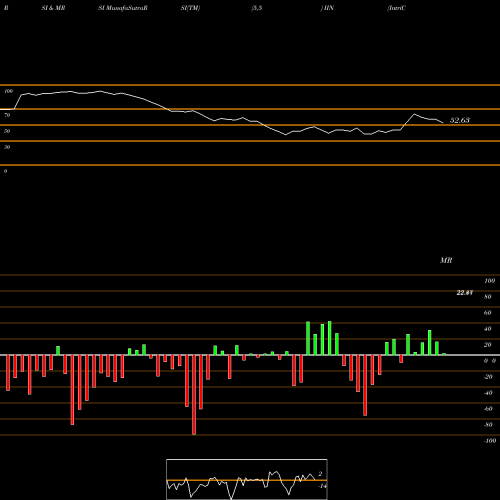Viewport: 500px width, 500px height.
Task: Click the "(IntriC" header text
Action: (397, 8)
